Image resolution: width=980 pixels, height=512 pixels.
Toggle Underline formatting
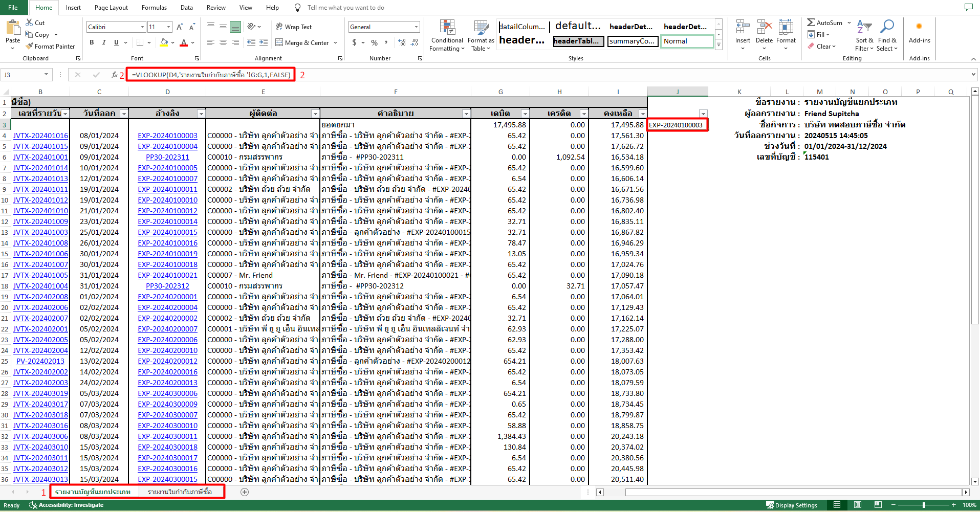pos(116,42)
